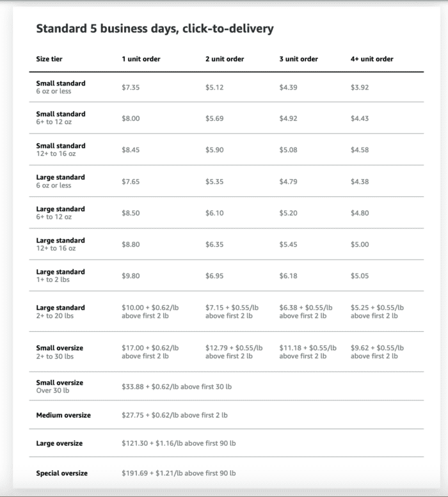The height and width of the screenshot is (497, 448).
Task: Click the page heading about Standard 5 business days
Action: [x=155, y=29]
